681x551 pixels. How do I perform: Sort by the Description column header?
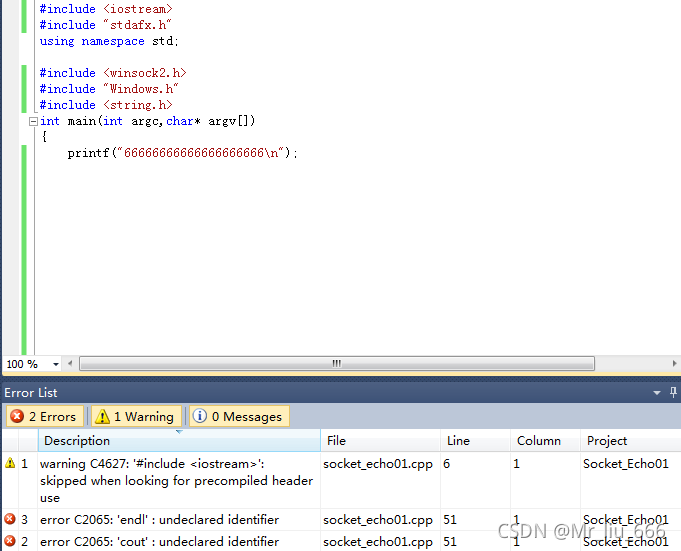click(x=178, y=441)
